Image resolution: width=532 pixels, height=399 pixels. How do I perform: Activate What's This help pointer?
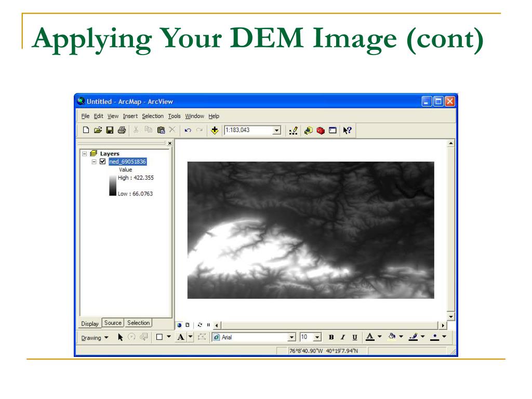click(347, 130)
